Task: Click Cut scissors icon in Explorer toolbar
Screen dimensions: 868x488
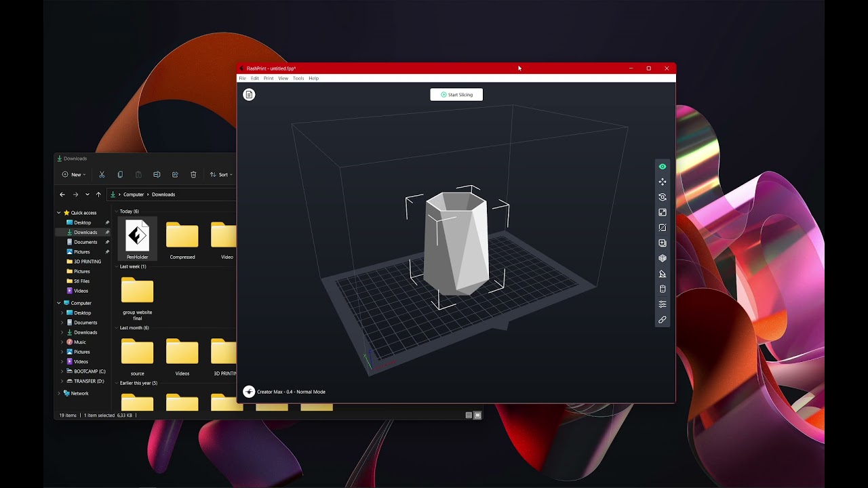Action: pos(102,175)
